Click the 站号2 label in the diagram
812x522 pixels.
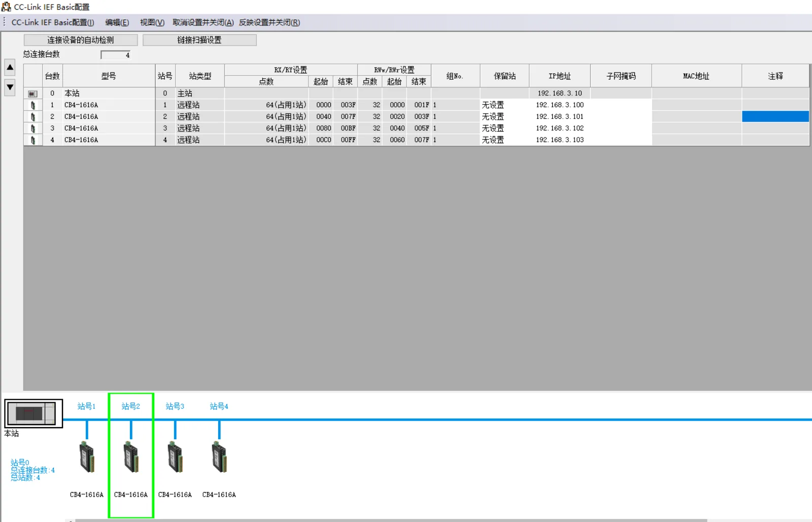click(131, 406)
